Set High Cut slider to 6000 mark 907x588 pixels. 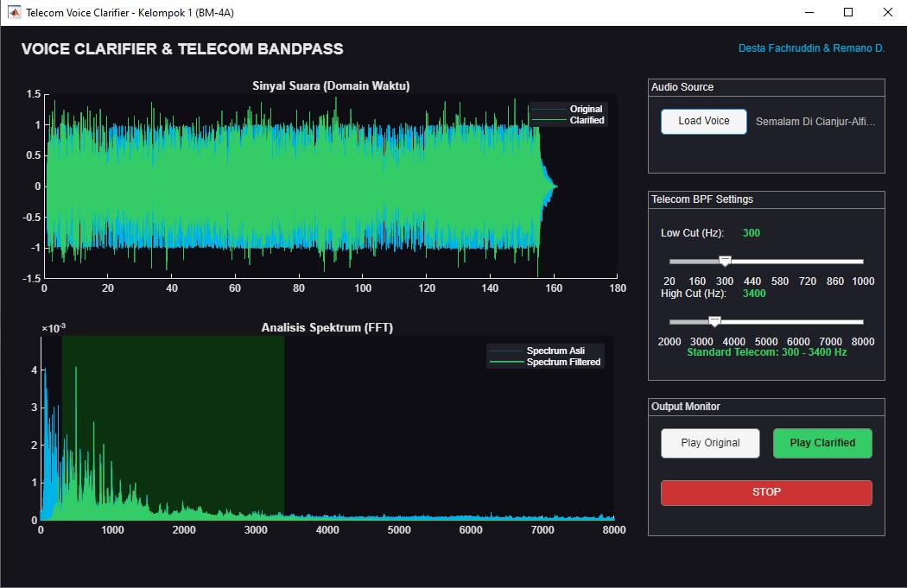[798, 321]
